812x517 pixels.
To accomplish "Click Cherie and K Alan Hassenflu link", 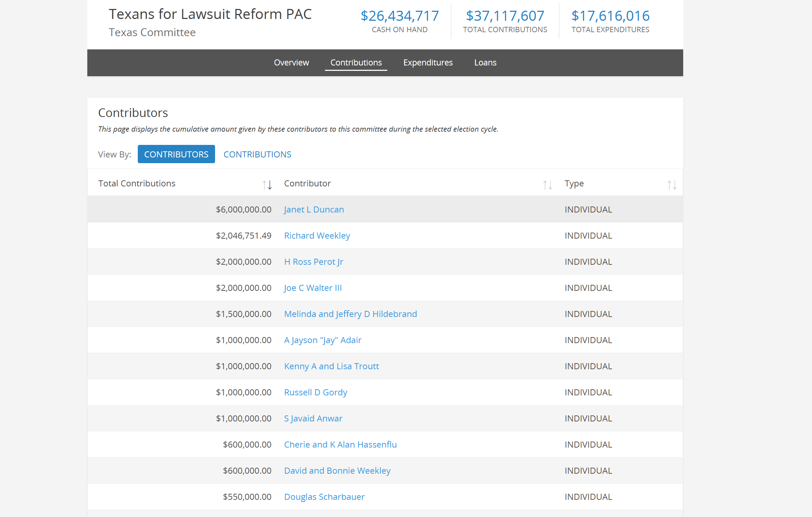I will click(x=340, y=444).
